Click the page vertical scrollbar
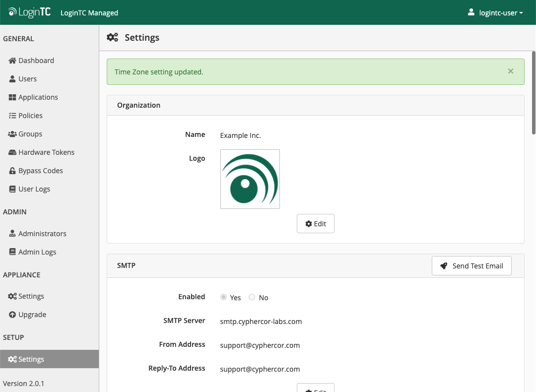Image resolution: width=536 pixels, height=392 pixels. pyautogui.click(x=534, y=92)
